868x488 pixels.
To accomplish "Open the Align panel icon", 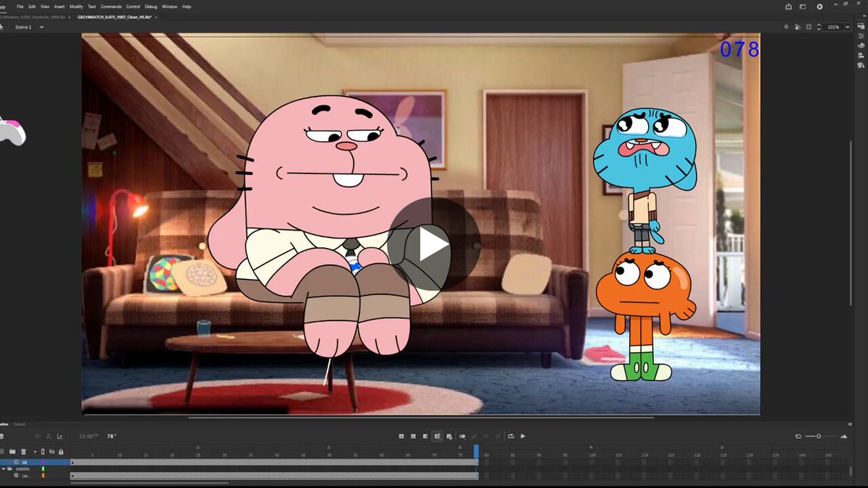I will (861, 54).
